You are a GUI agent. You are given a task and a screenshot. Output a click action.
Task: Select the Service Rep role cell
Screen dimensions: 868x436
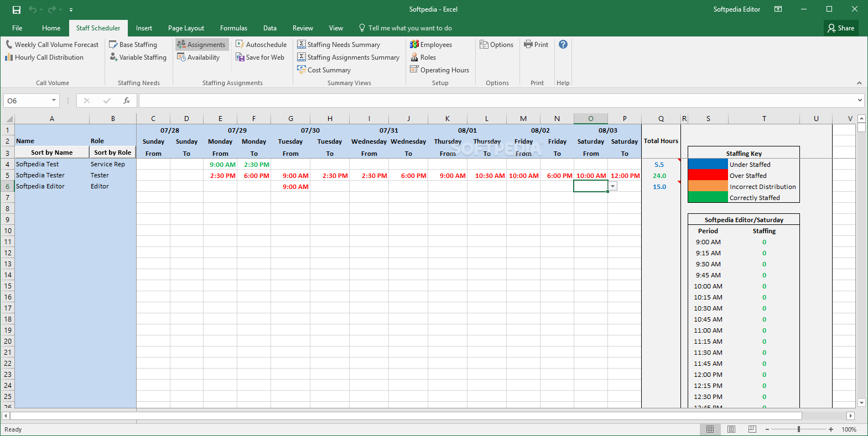coord(113,164)
